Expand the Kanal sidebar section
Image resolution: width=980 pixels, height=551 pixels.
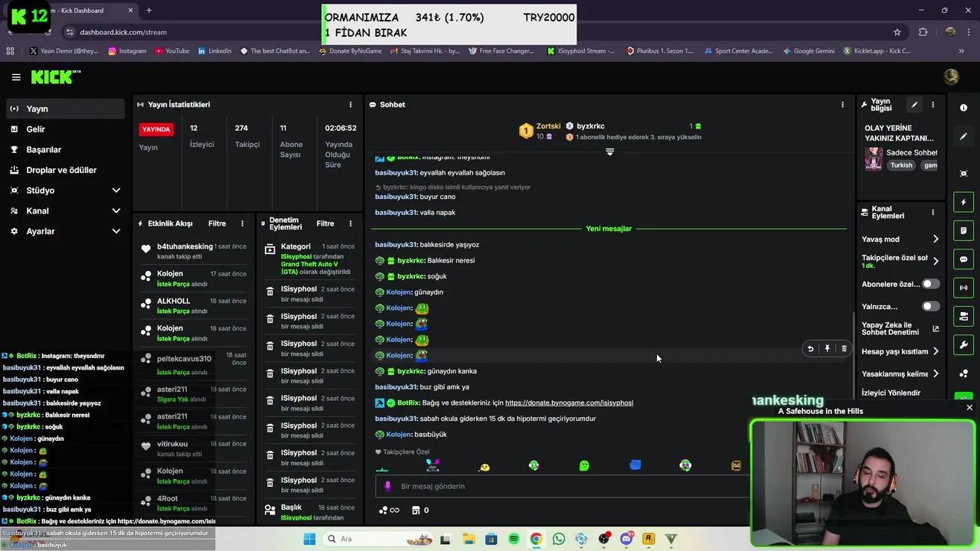[x=64, y=210]
